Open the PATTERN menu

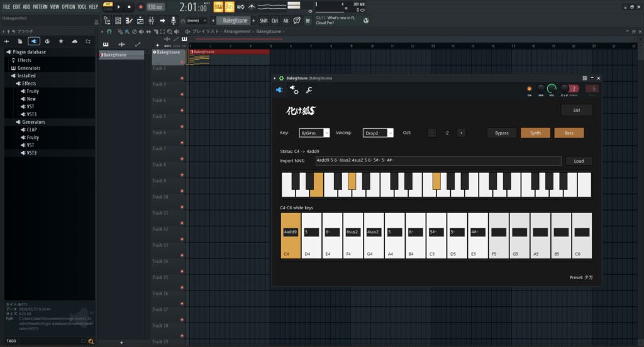pyautogui.click(x=40, y=6)
